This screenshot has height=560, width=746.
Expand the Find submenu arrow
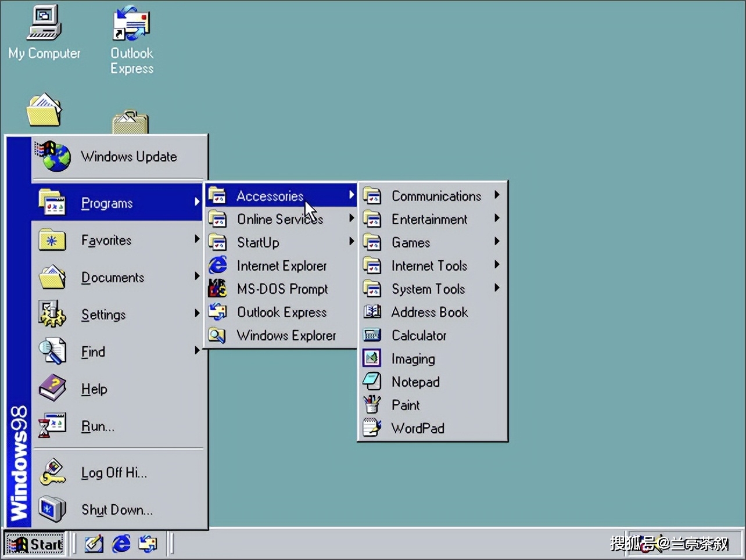(x=197, y=351)
